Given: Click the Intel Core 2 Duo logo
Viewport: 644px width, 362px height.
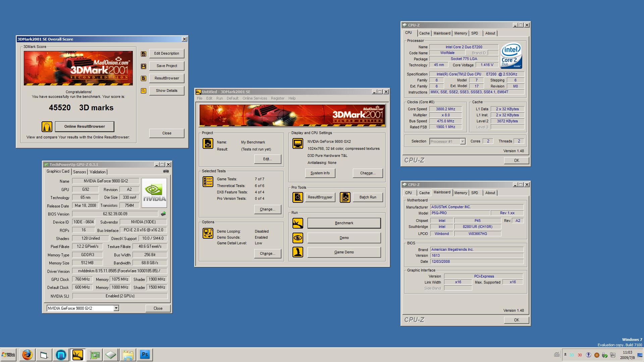Looking at the screenshot, I should click(511, 56).
